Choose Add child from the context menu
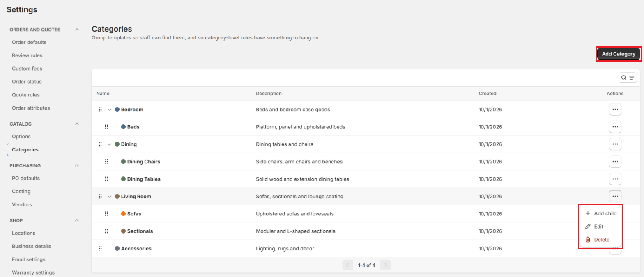The width and height of the screenshot is (644, 277). point(600,213)
